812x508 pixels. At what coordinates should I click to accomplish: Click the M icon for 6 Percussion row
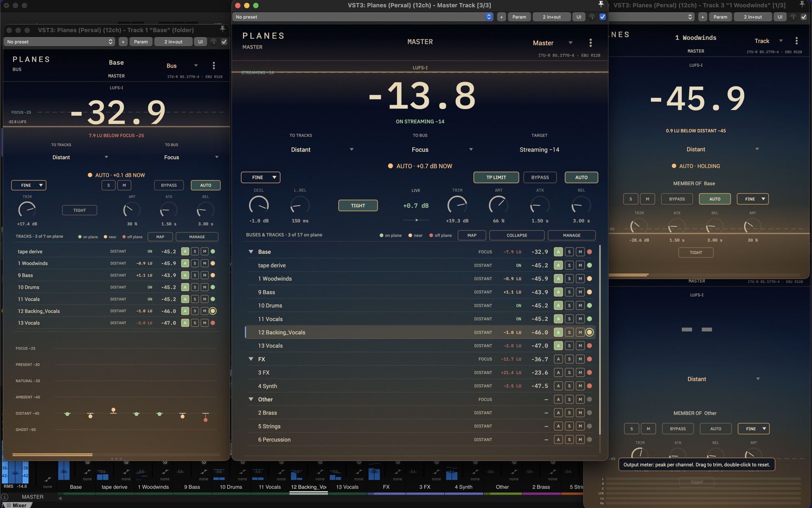coord(580,440)
